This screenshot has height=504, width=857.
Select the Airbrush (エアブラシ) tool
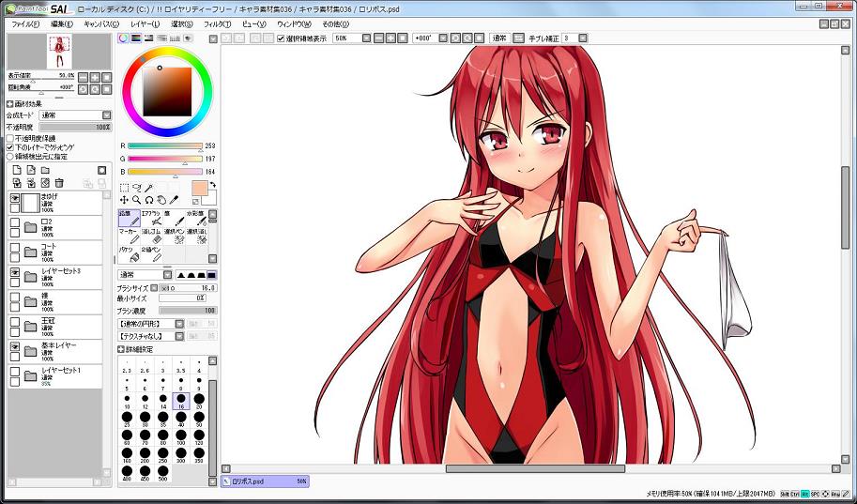[151, 218]
